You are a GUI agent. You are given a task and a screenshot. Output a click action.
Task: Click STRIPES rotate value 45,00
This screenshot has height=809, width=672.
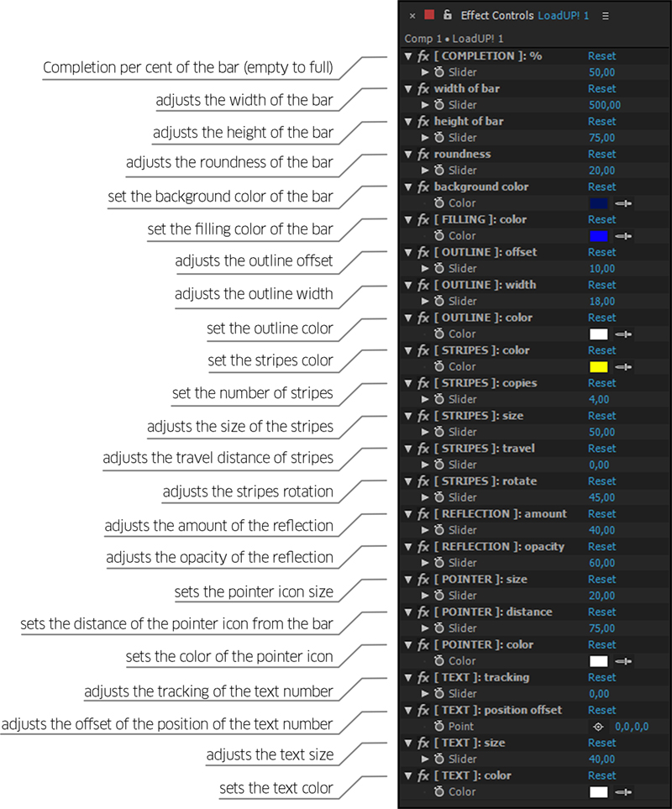coord(602,498)
